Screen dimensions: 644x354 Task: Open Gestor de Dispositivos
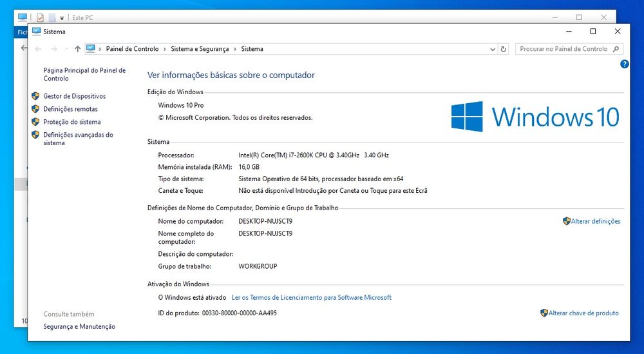tap(75, 96)
